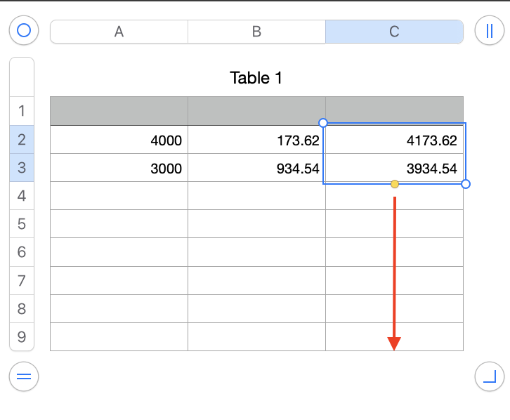Select row 2 header
The width and height of the screenshot is (510, 420).
pyautogui.click(x=21, y=140)
